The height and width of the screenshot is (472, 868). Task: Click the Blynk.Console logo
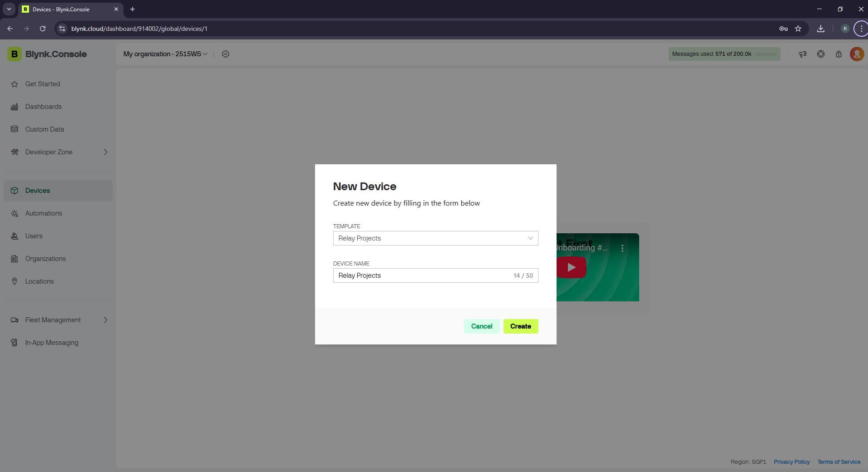pyautogui.click(x=47, y=54)
